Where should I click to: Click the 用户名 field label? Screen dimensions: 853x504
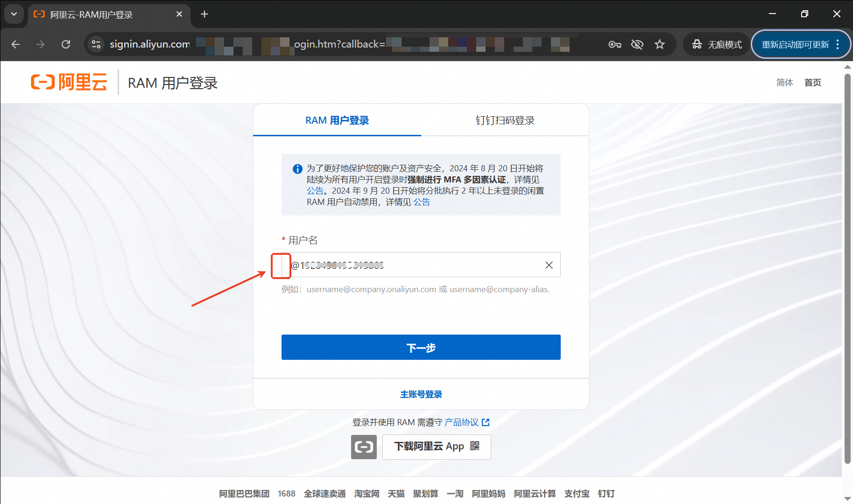click(x=303, y=240)
